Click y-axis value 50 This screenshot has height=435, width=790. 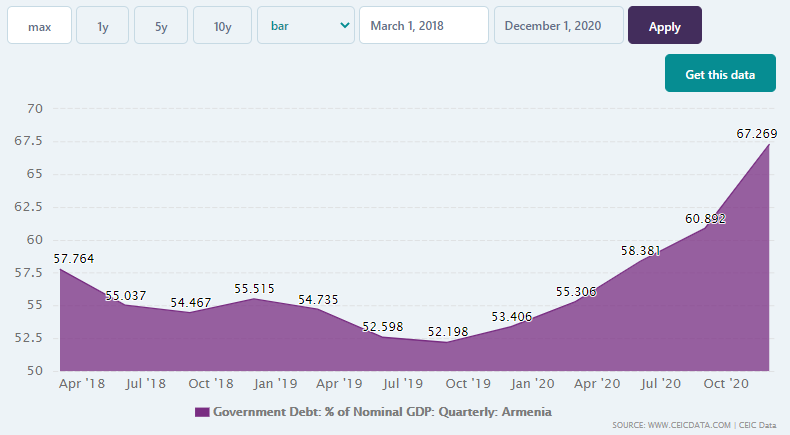pos(35,370)
